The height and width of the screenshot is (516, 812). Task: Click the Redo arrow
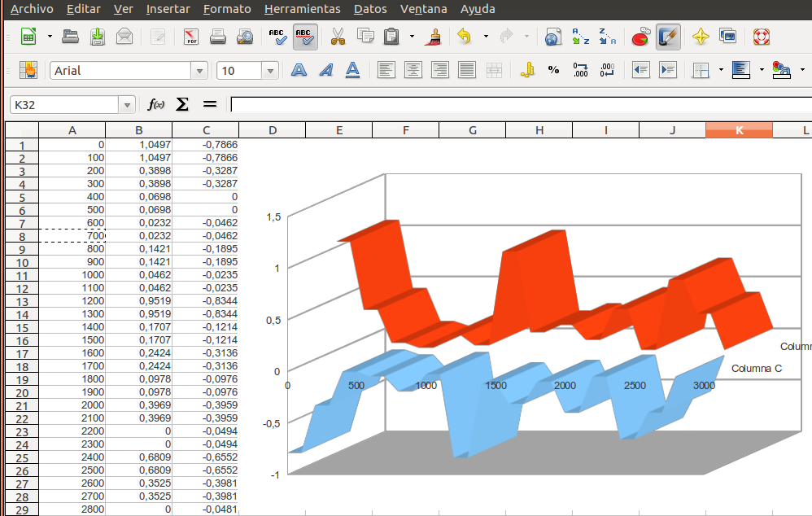click(x=507, y=37)
